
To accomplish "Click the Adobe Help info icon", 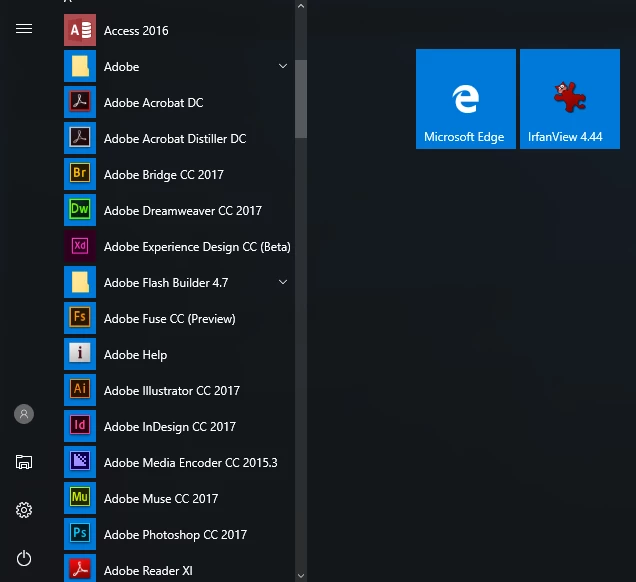I will tap(80, 354).
